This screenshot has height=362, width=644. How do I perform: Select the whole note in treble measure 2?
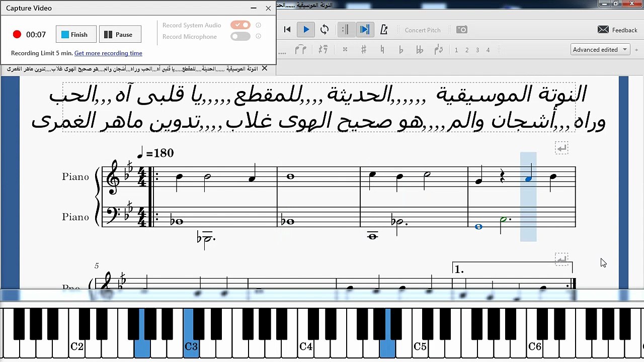click(290, 176)
